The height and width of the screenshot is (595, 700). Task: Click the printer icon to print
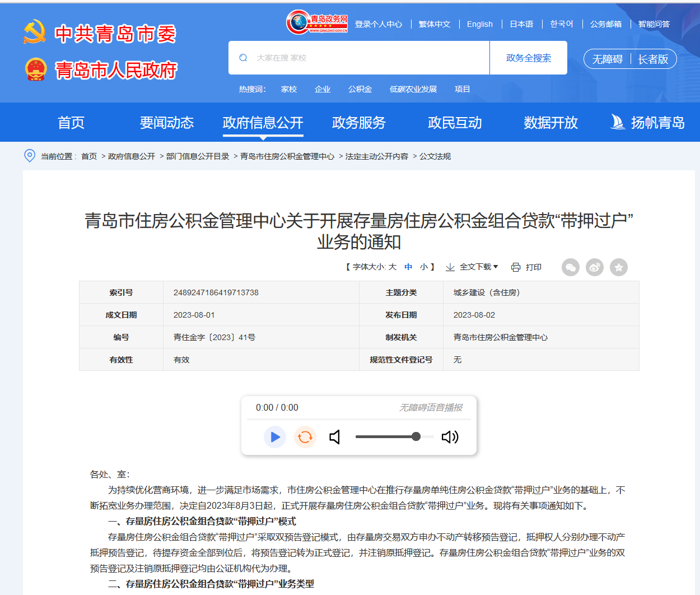(516, 267)
